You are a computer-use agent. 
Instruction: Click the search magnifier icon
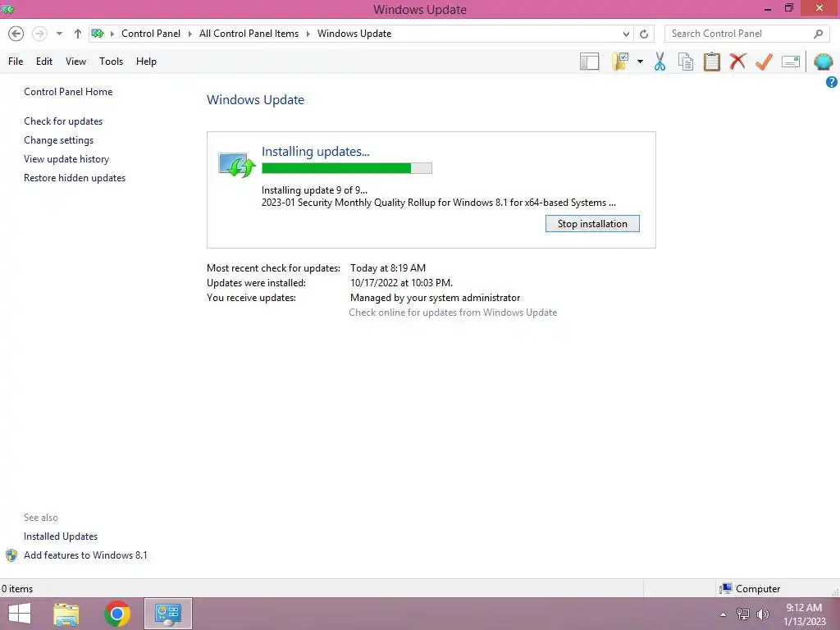(x=818, y=34)
